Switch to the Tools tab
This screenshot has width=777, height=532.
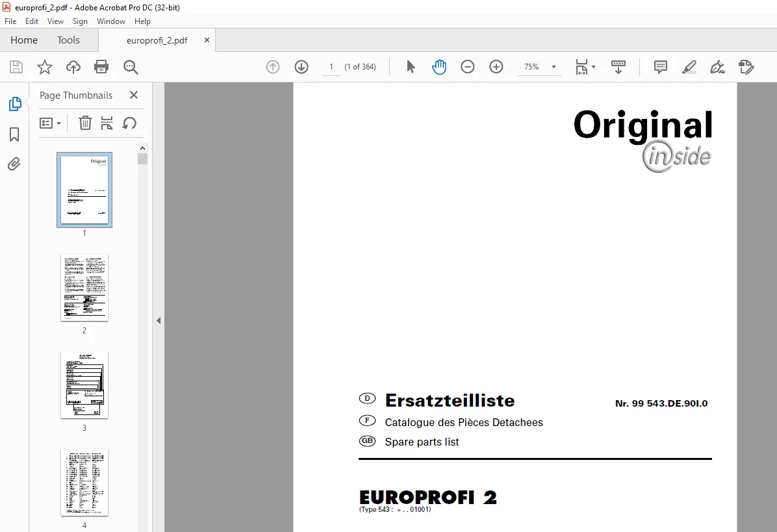click(68, 40)
